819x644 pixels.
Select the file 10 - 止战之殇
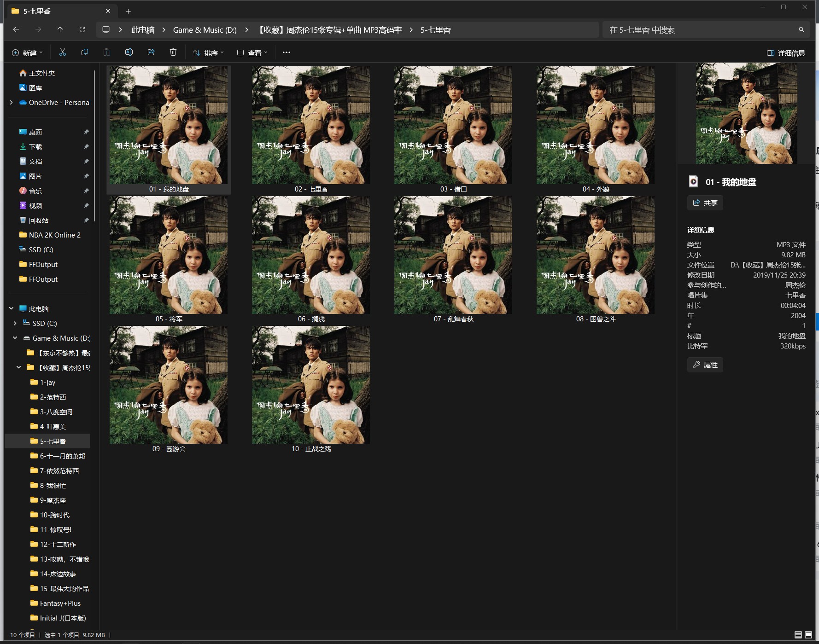click(311, 389)
